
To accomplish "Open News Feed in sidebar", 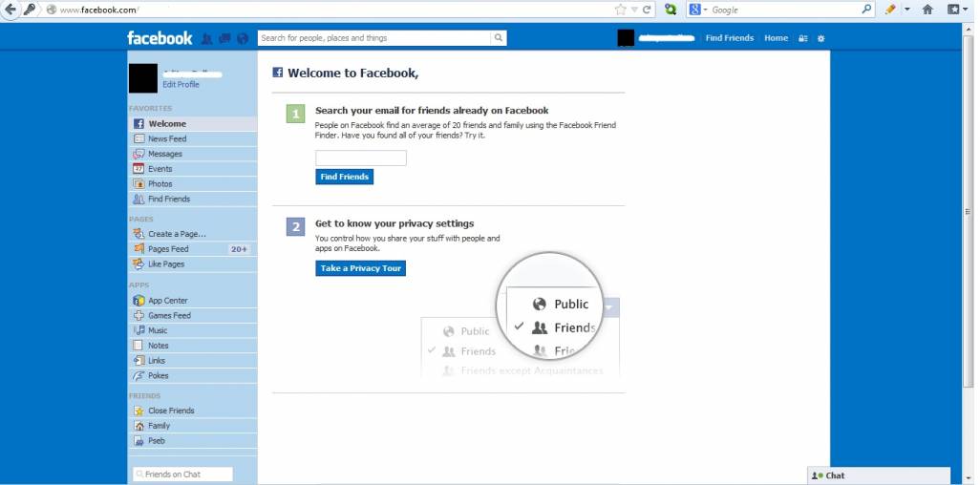I will click(x=193, y=138).
